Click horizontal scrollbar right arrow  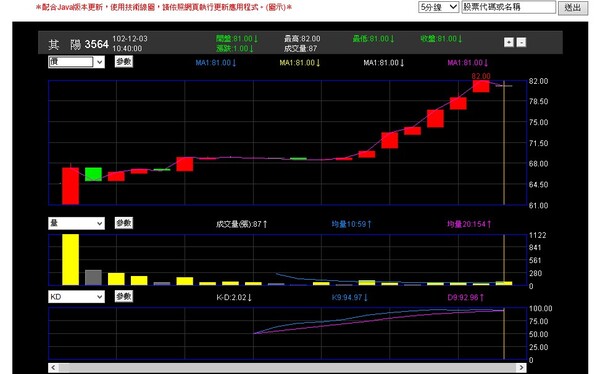click(521, 367)
